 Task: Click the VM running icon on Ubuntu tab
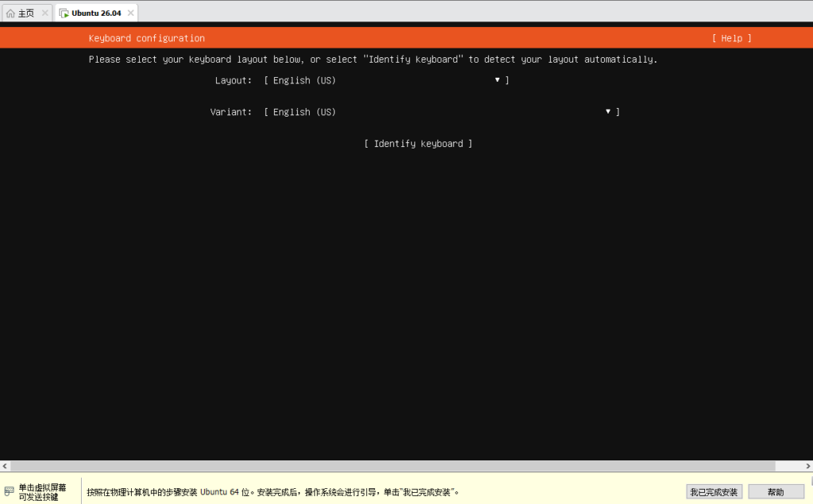pyautogui.click(x=64, y=13)
